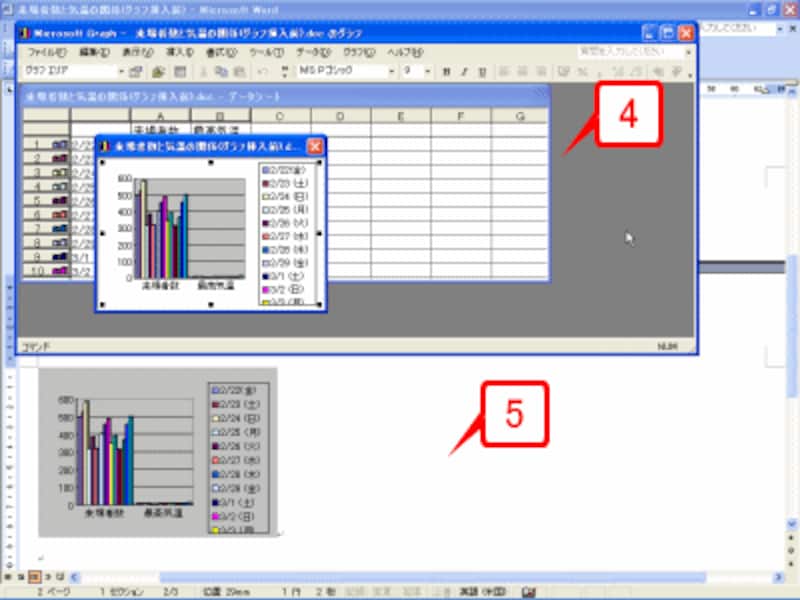
Task: Click the spelling status icon in status bar
Action: 529,592
